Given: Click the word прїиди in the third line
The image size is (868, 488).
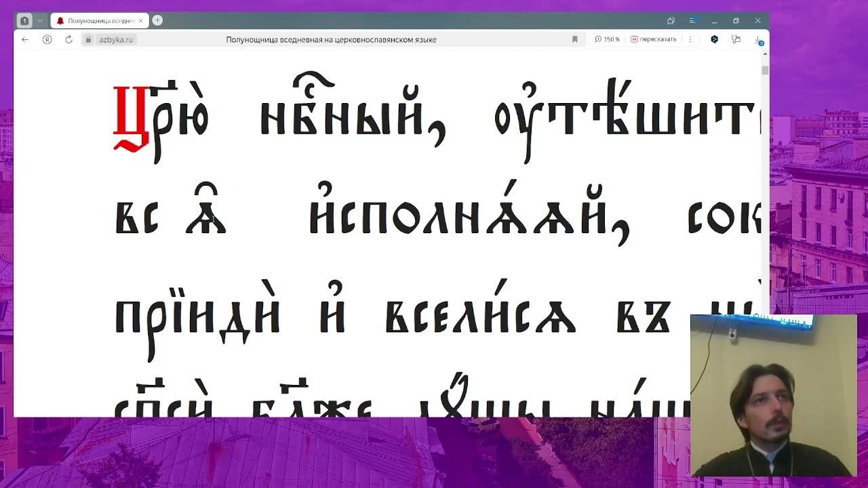Looking at the screenshot, I should [198, 321].
